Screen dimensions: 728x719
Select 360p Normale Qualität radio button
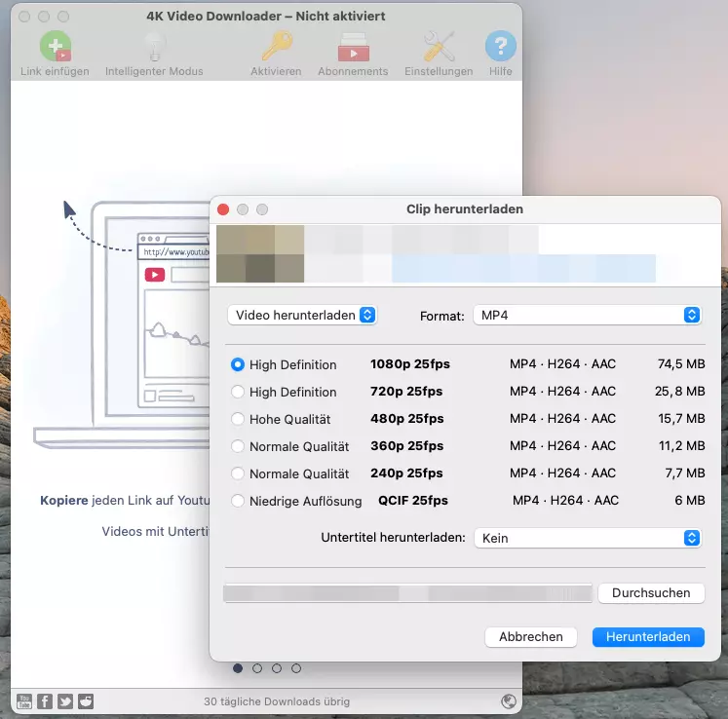point(238,446)
